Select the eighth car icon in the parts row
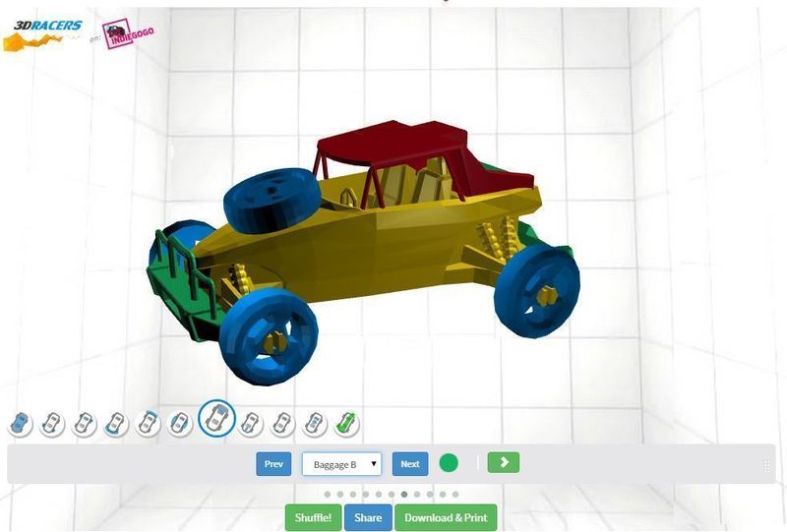787x532 pixels. 251,424
